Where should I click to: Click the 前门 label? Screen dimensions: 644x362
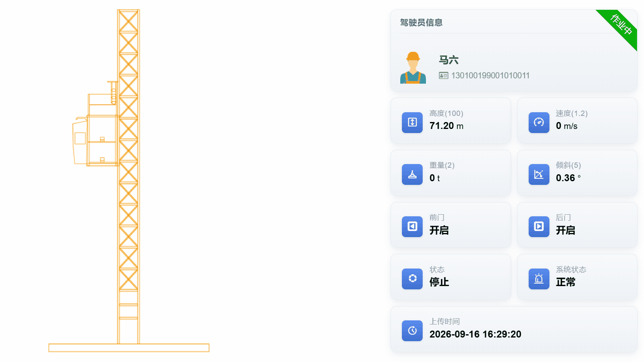[x=437, y=218]
